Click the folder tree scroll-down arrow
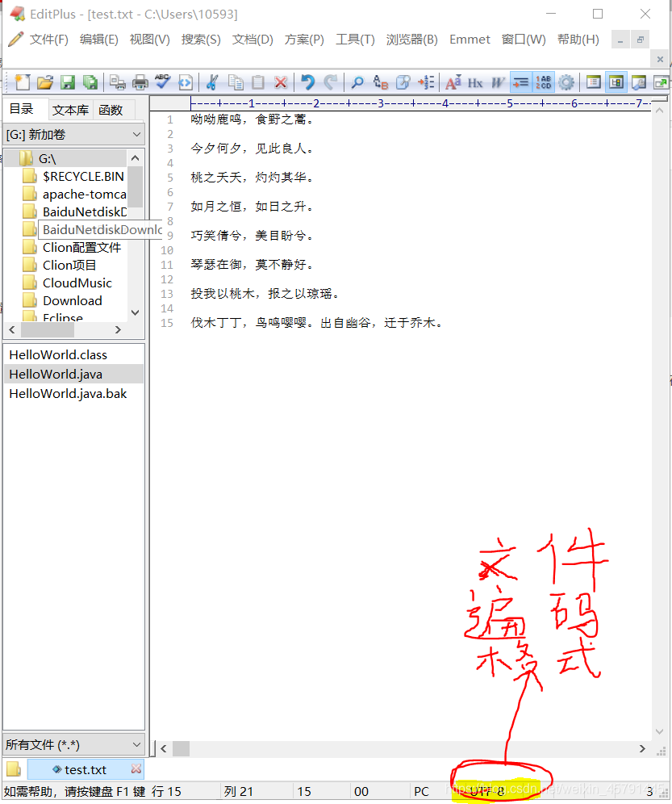This screenshot has width=672, height=804. tap(136, 312)
